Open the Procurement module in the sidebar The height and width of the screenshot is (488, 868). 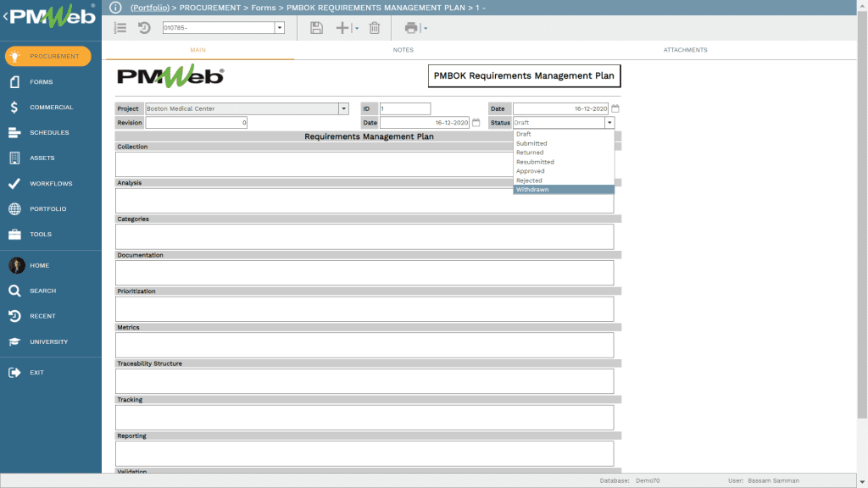pos(48,57)
